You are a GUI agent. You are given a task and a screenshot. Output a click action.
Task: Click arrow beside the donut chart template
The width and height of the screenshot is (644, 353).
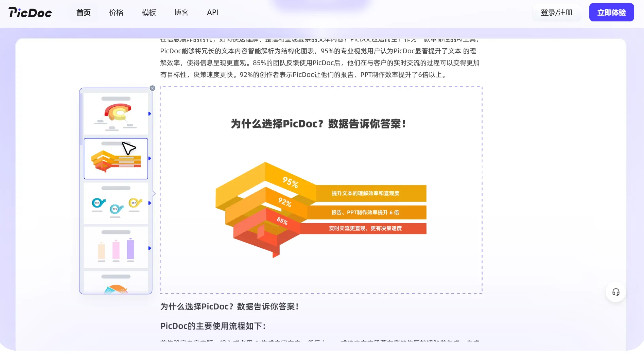tap(150, 114)
